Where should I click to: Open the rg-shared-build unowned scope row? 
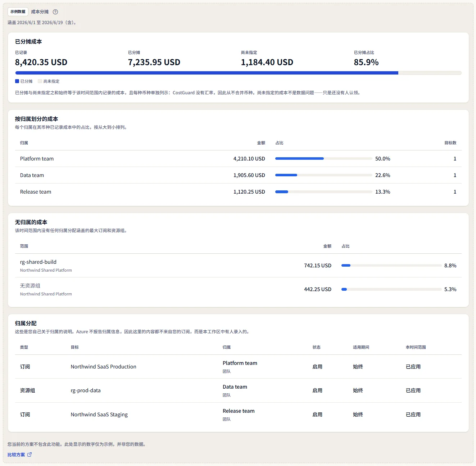[238, 266]
